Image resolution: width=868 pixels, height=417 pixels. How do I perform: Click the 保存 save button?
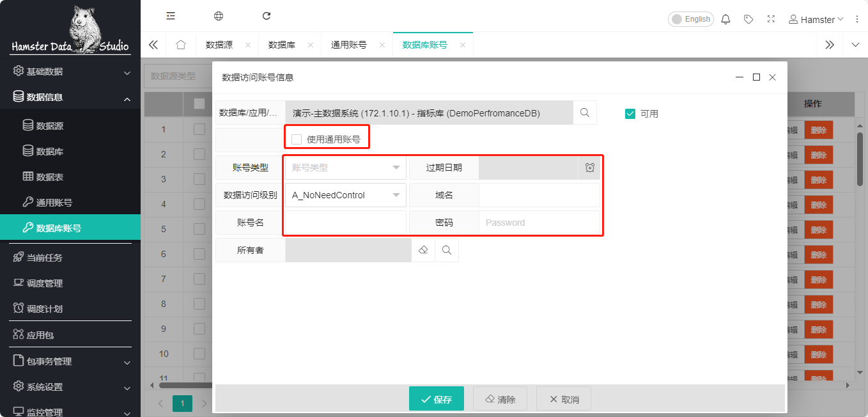click(x=436, y=399)
